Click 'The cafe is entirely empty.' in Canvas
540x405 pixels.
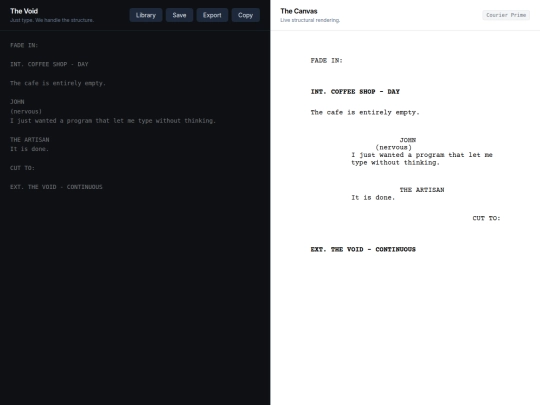[365, 112]
